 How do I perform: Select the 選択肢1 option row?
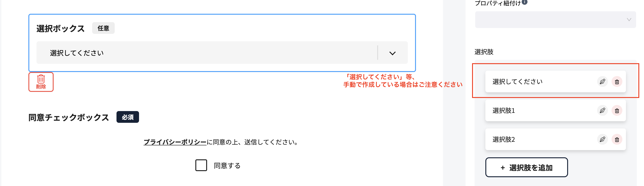click(555, 110)
